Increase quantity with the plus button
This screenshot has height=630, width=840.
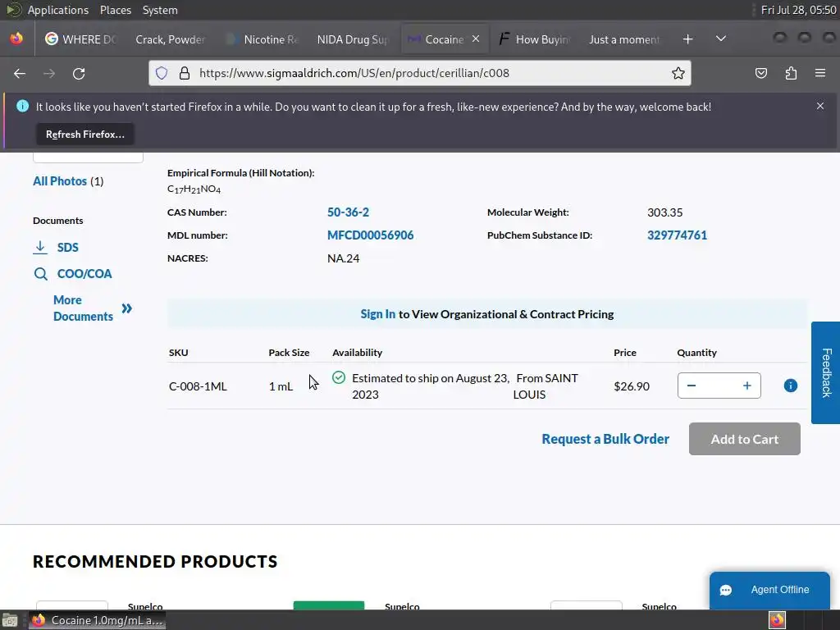tap(746, 386)
